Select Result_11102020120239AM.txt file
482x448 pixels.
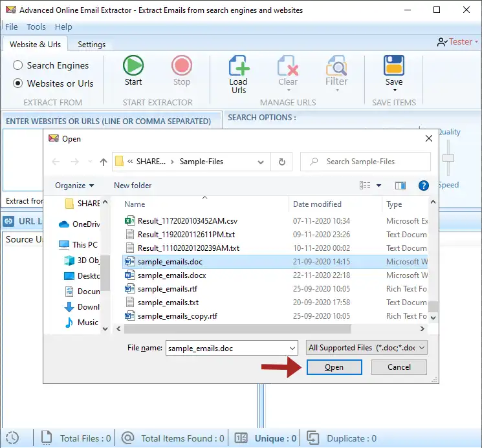point(275,248)
